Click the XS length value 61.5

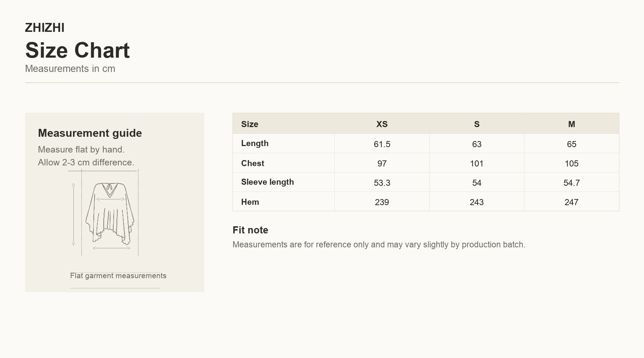(x=382, y=144)
